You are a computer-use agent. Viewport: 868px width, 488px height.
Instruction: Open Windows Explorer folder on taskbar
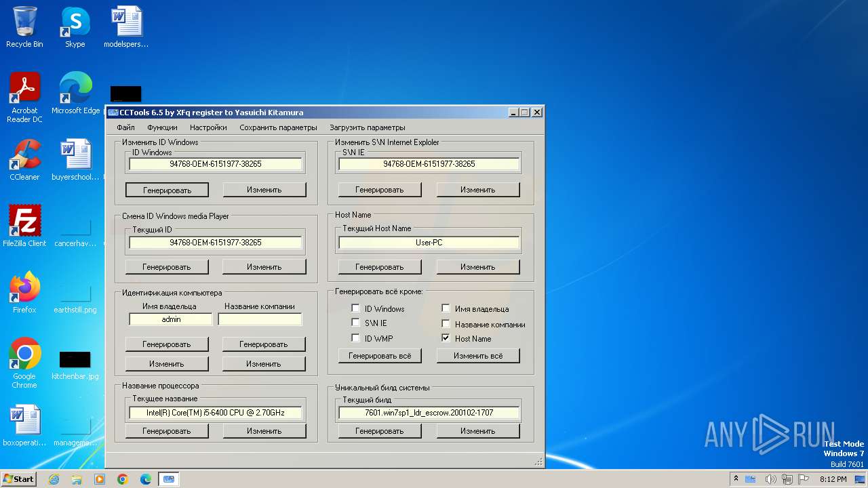tap(77, 479)
